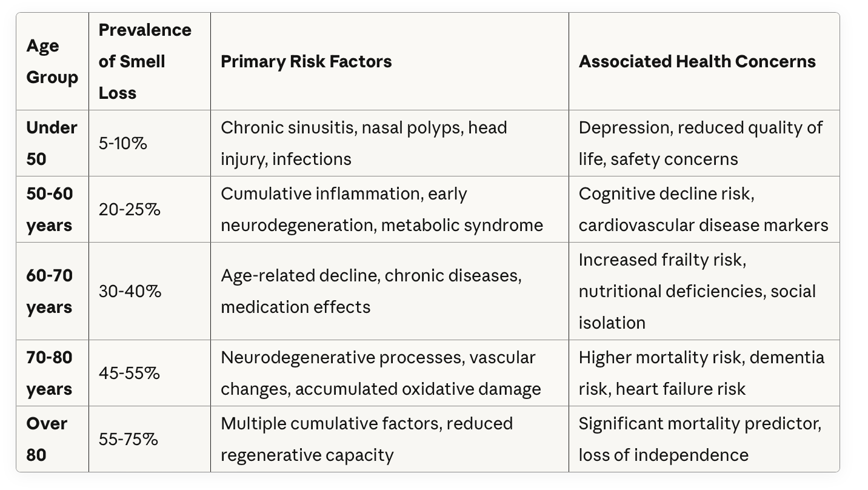868x490 pixels.
Task: Select the "30-40%" prevalence value
Action: pos(130,292)
